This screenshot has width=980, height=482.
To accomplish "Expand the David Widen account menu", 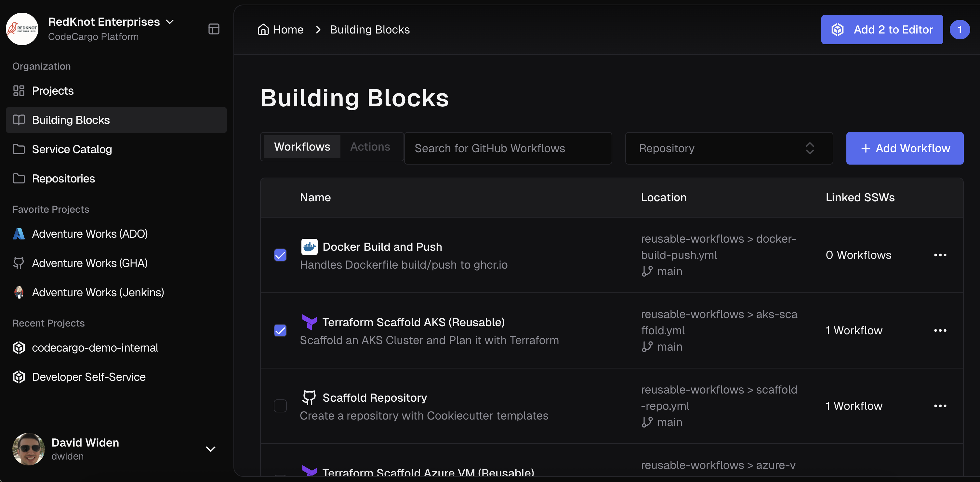I will 210,449.
